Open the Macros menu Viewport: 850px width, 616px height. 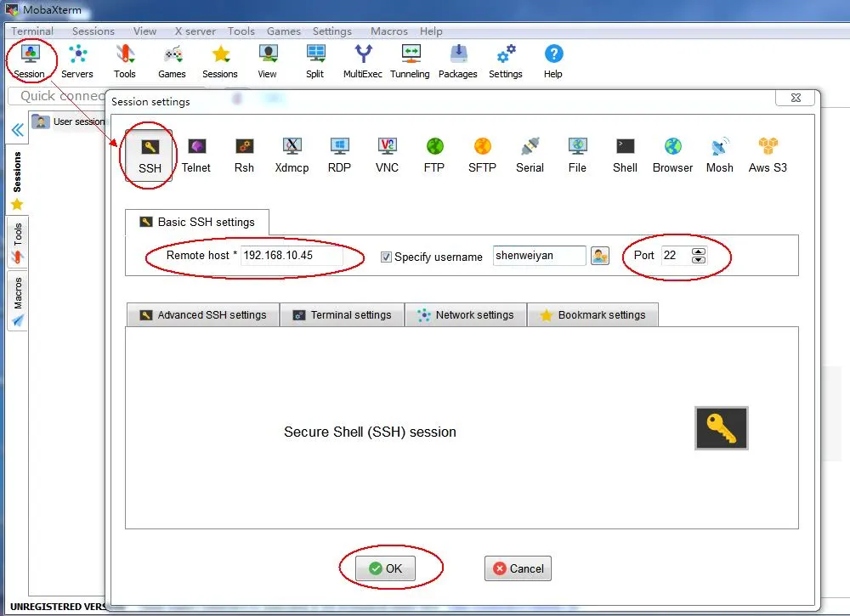tap(389, 31)
